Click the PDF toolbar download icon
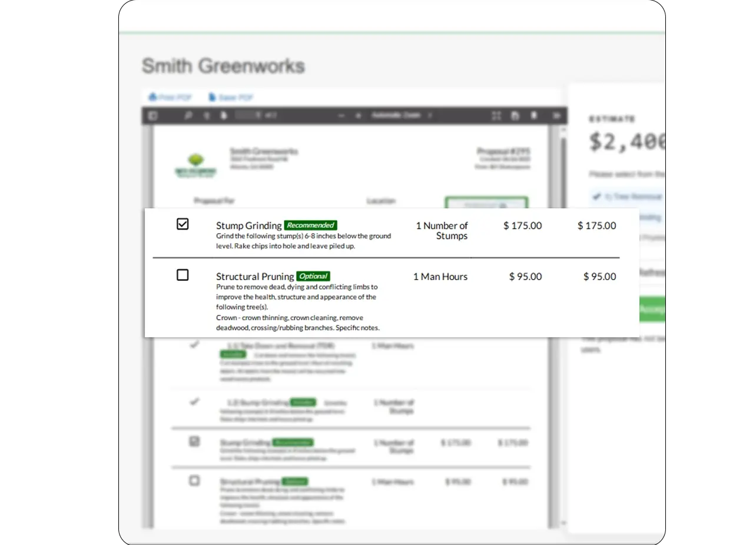Viewport: 756px width, 545px height. click(x=535, y=116)
